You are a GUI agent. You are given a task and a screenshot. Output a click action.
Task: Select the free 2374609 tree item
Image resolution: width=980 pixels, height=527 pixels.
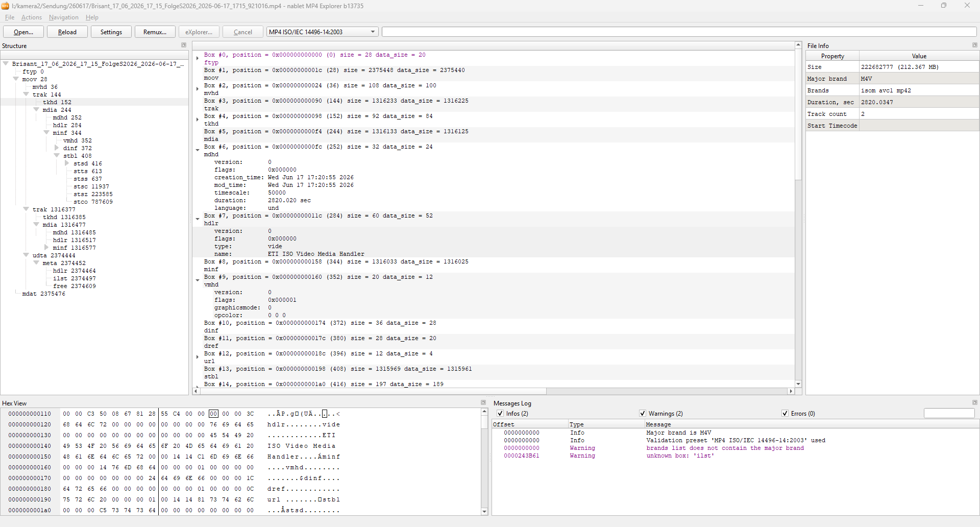click(74, 286)
